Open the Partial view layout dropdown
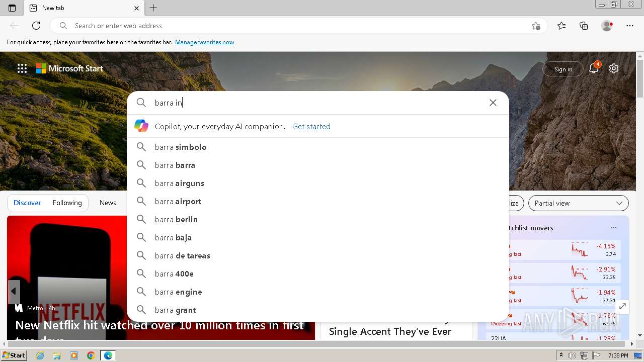This screenshot has height=362, width=644. [x=579, y=203]
